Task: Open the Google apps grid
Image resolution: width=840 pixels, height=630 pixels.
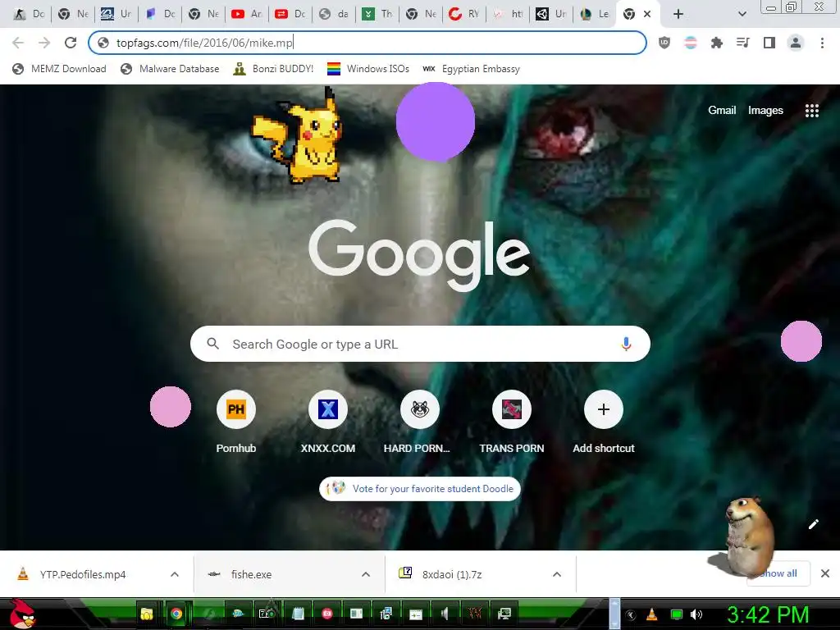Action: point(812,111)
